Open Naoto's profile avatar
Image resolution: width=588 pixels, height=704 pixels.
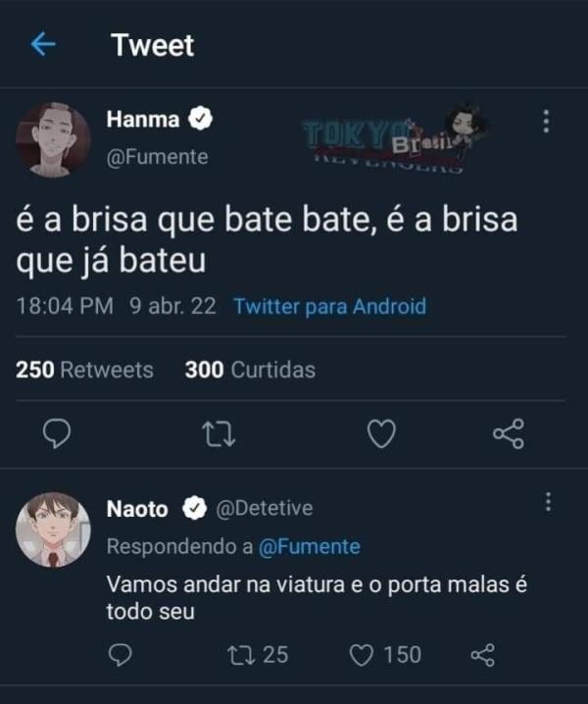point(53,528)
